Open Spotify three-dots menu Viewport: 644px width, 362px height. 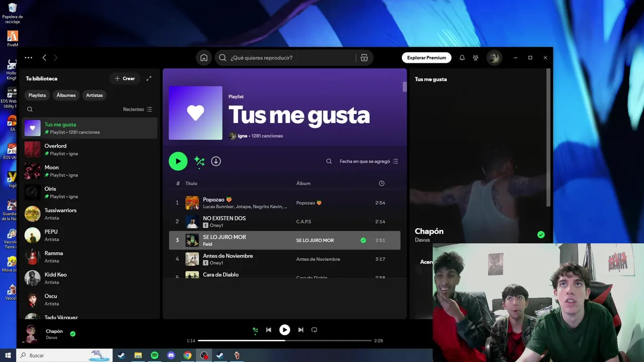(29, 58)
